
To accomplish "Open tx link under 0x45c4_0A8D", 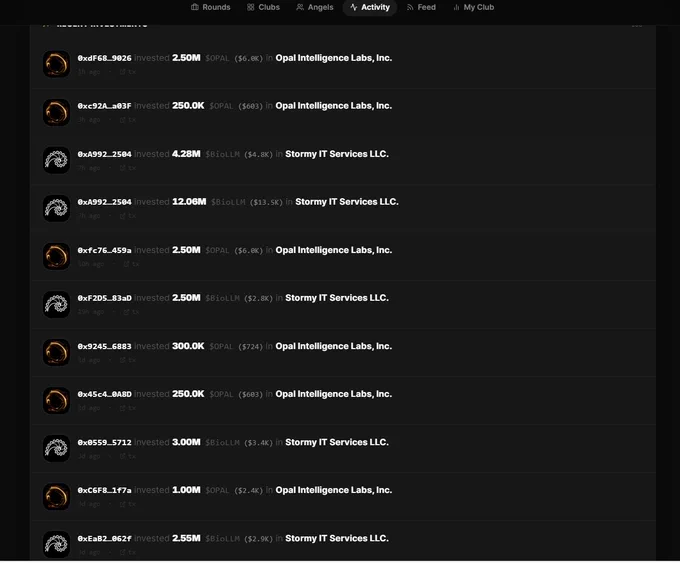I will [128, 408].
